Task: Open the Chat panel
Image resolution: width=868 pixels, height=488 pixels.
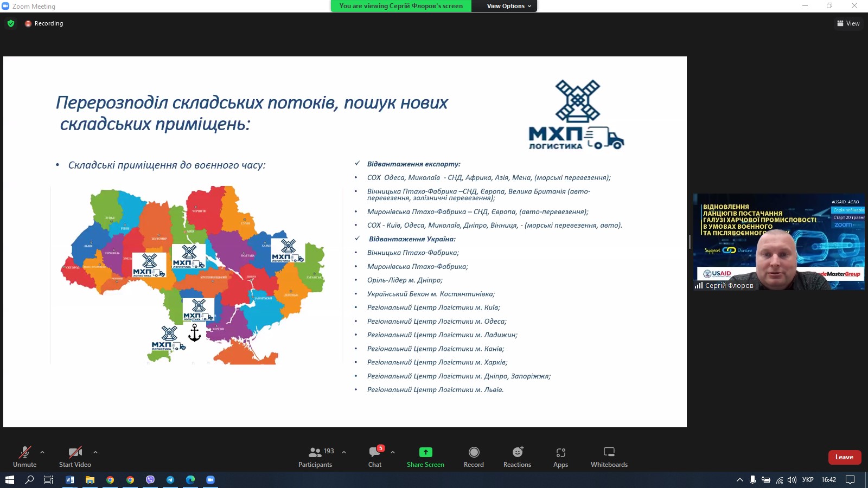Action: click(375, 457)
